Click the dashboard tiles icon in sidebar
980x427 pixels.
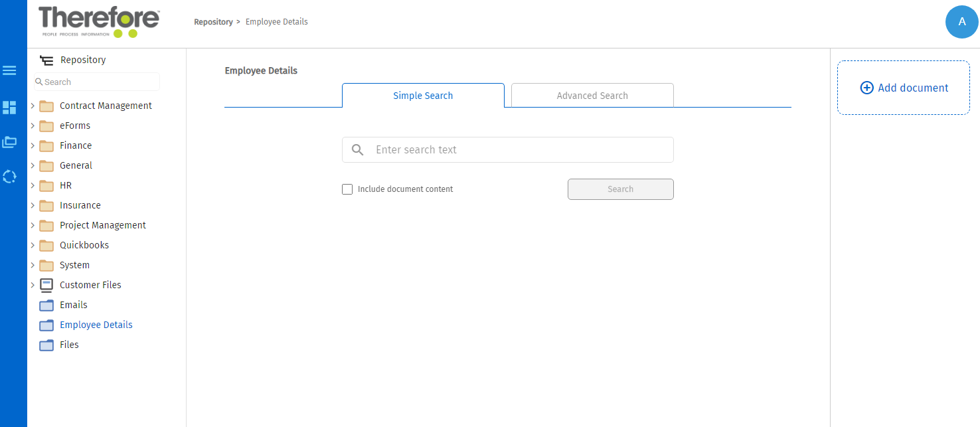(x=9, y=107)
